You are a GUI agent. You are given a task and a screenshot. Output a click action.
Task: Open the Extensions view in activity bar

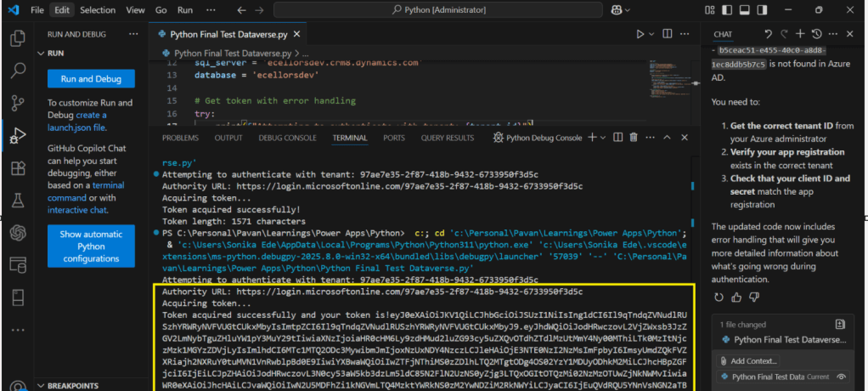pos(18,167)
